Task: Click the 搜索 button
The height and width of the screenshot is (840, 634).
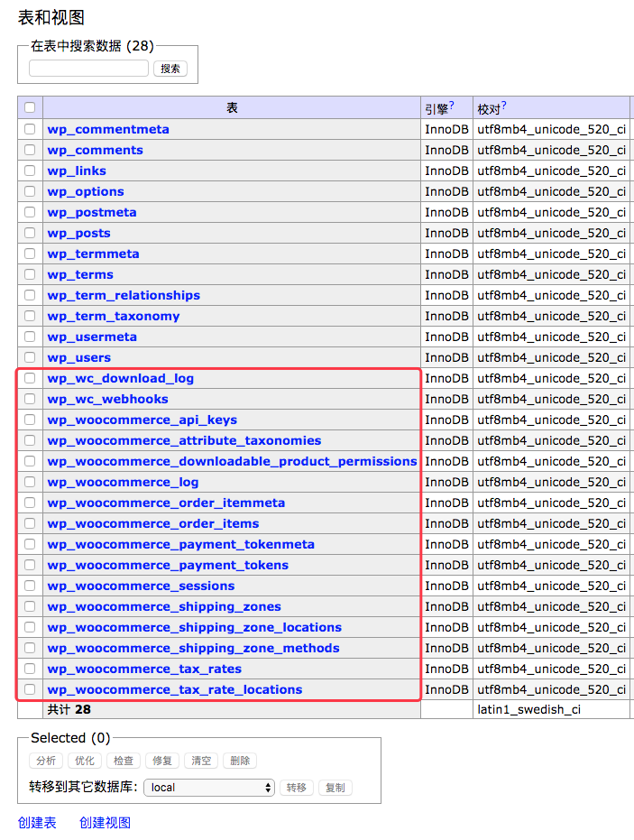Action: pyautogui.click(x=170, y=69)
